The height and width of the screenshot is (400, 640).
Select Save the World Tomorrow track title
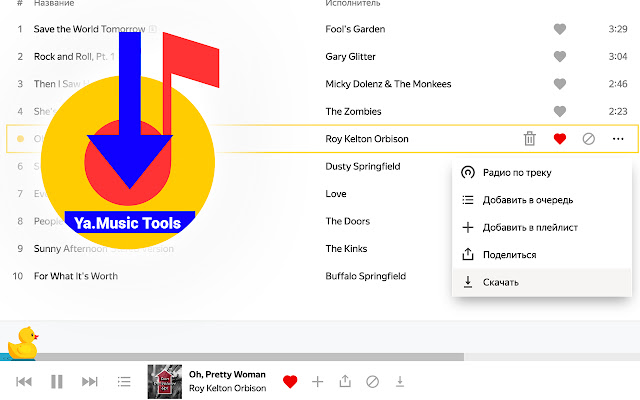(89, 29)
